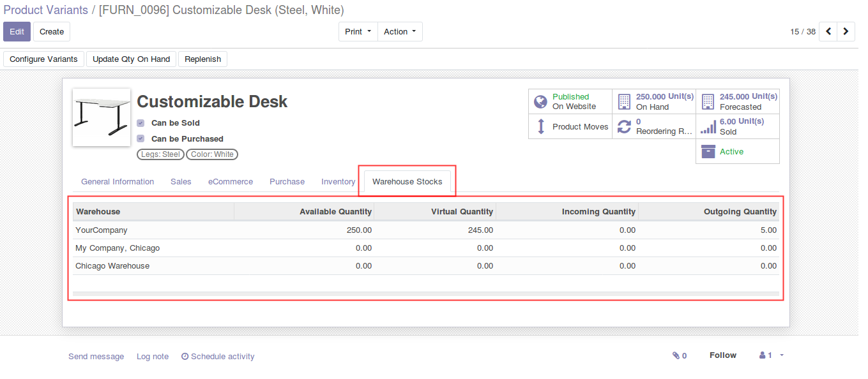Image resolution: width=868 pixels, height=379 pixels.
Task: Click the Edit button
Action: pos(17,32)
